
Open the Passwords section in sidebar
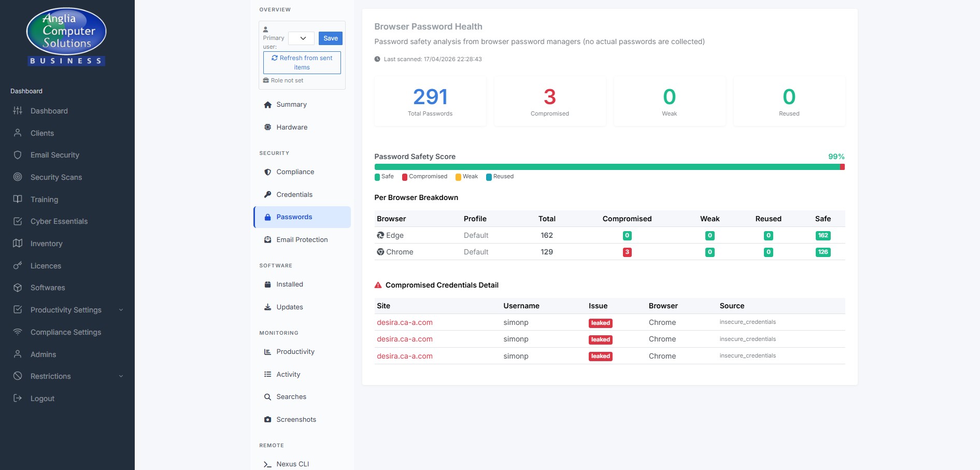coord(294,217)
